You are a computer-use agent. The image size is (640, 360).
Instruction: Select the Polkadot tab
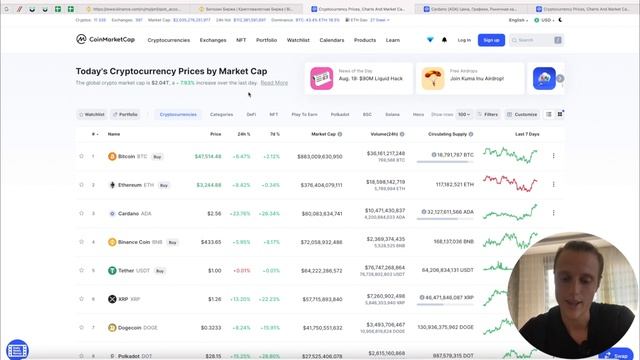[x=340, y=114]
